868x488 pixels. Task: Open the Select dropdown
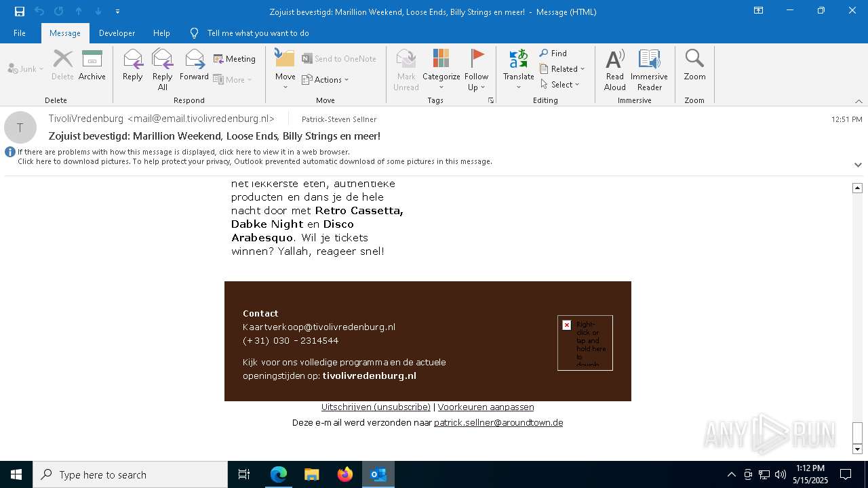[560, 84]
